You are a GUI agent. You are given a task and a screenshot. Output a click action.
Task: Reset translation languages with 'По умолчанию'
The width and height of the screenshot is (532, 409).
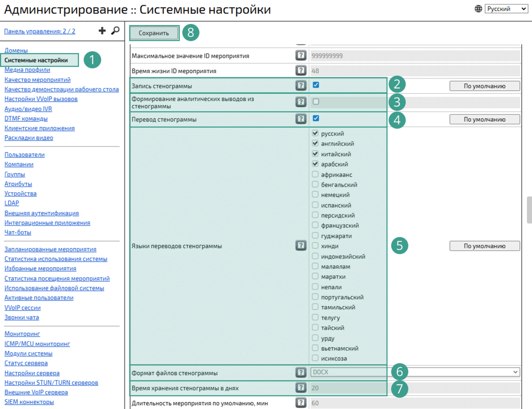pyautogui.click(x=484, y=246)
